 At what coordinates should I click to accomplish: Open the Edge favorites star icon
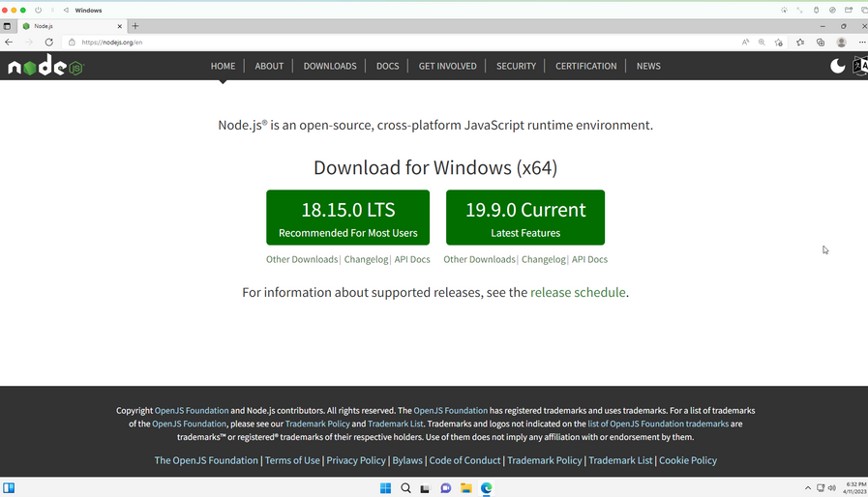coord(800,43)
